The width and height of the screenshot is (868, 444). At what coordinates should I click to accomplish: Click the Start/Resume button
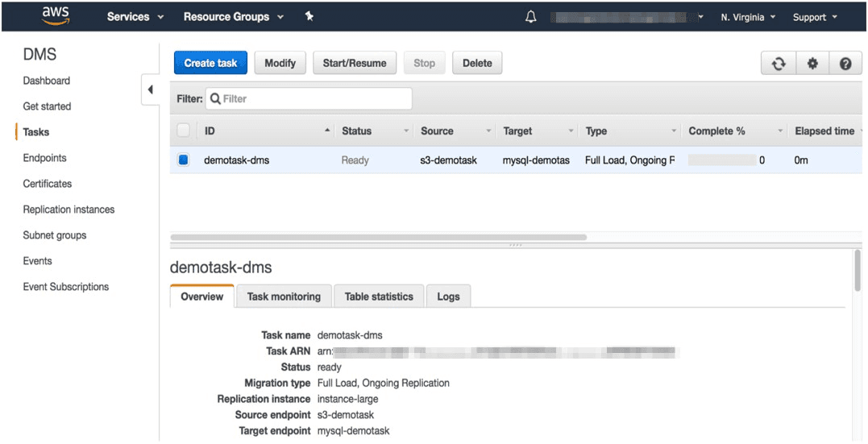(355, 63)
